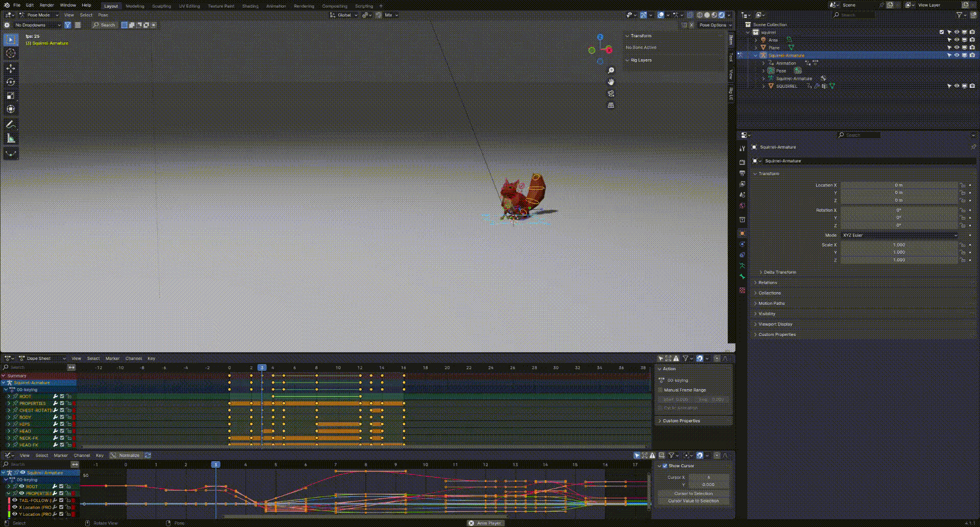Screen dimensions: 980x527
Task: Toggle camera view icon in viewport
Action: tap(611, 93)
